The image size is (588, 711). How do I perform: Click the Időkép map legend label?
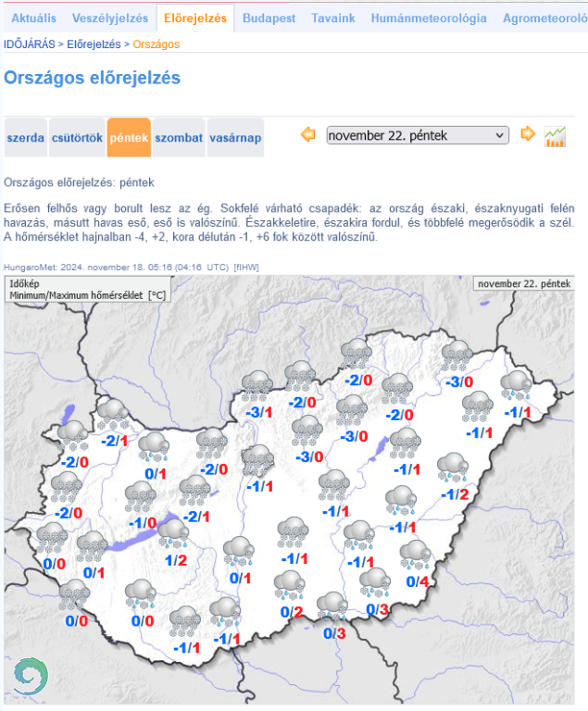(23, 283)
